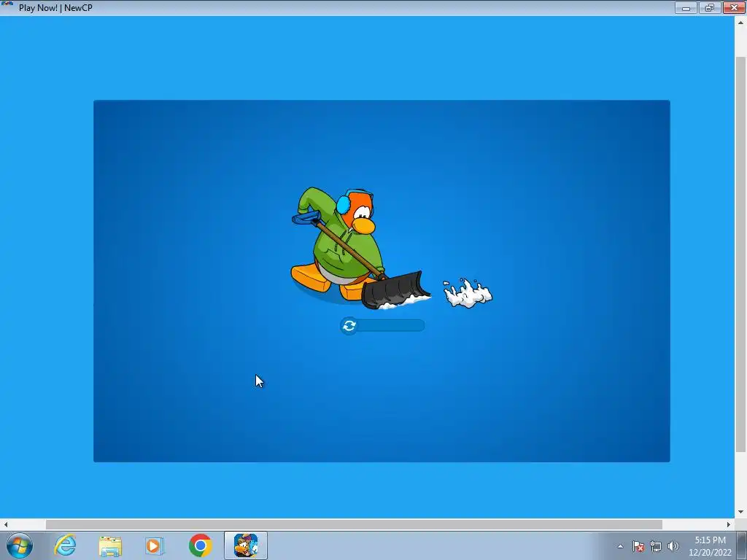Open Action Center flag icon in tray
This screenshot has height=560, width=747.
tap(638, 546)
